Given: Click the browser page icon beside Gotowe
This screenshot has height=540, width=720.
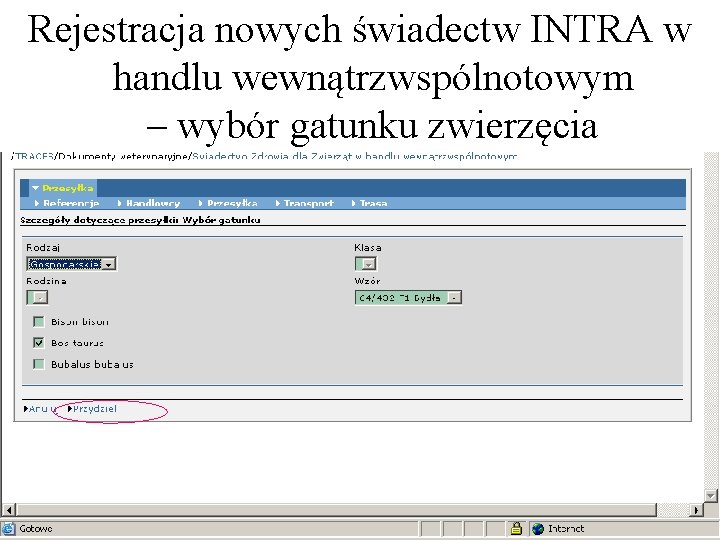Looking at the screenshot, I should [x=8, y=529].
